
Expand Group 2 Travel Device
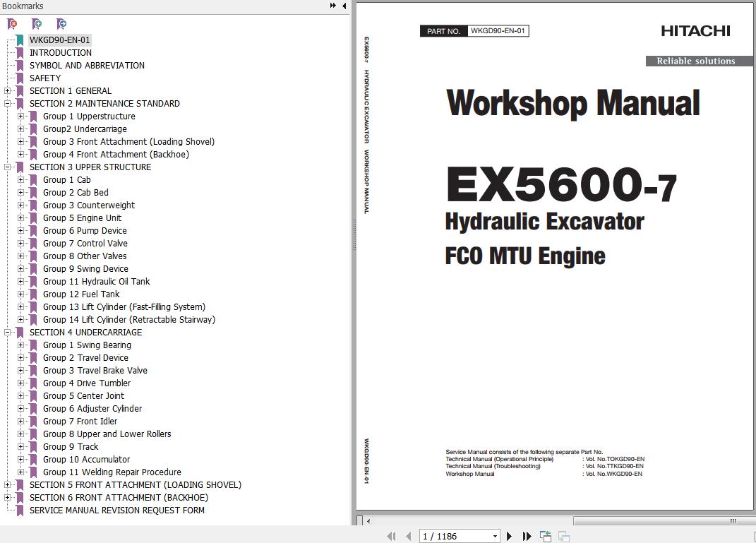[20, 358]
